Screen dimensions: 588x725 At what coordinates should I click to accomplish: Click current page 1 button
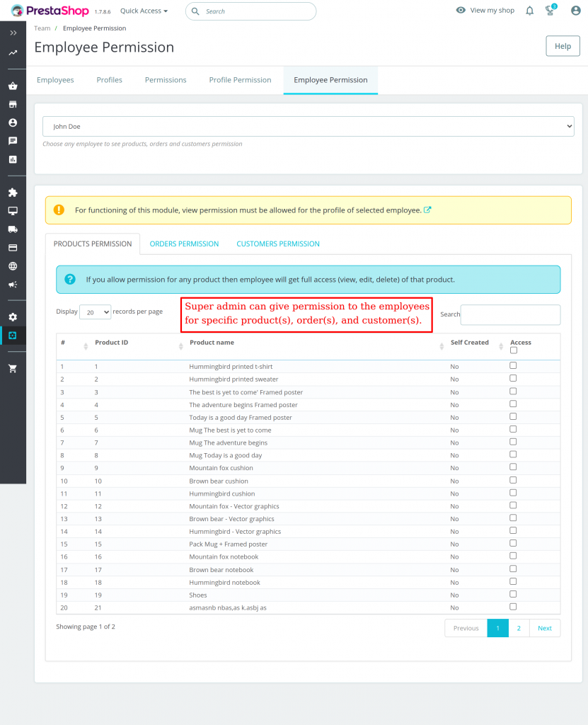tap(498, 628)
